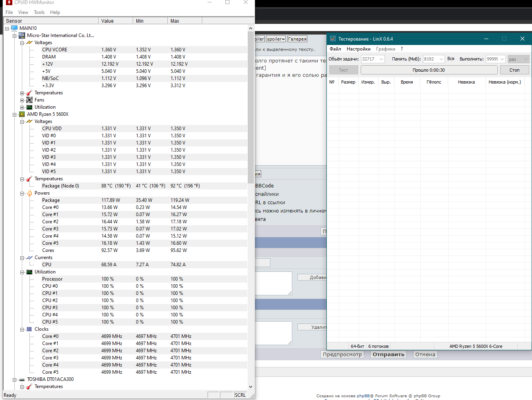Click Отмена on the forum page
Viewport: 532px width, 400px height.
point(425,355)
